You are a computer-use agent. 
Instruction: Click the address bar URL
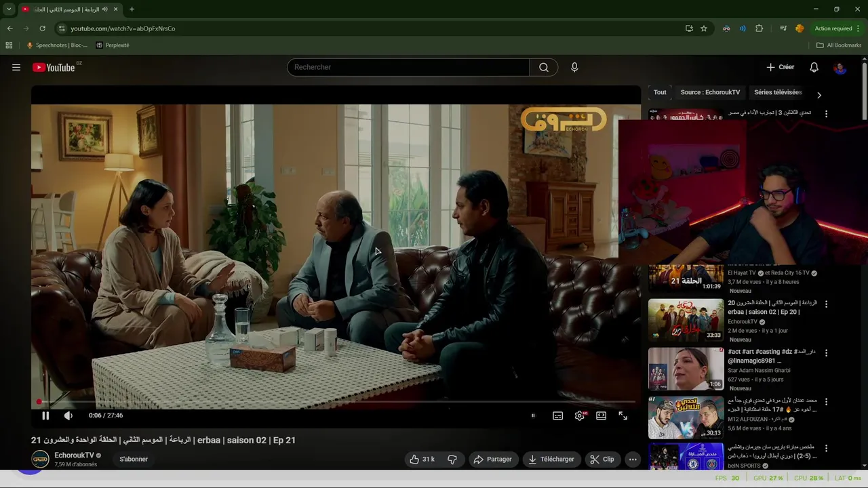123,28
